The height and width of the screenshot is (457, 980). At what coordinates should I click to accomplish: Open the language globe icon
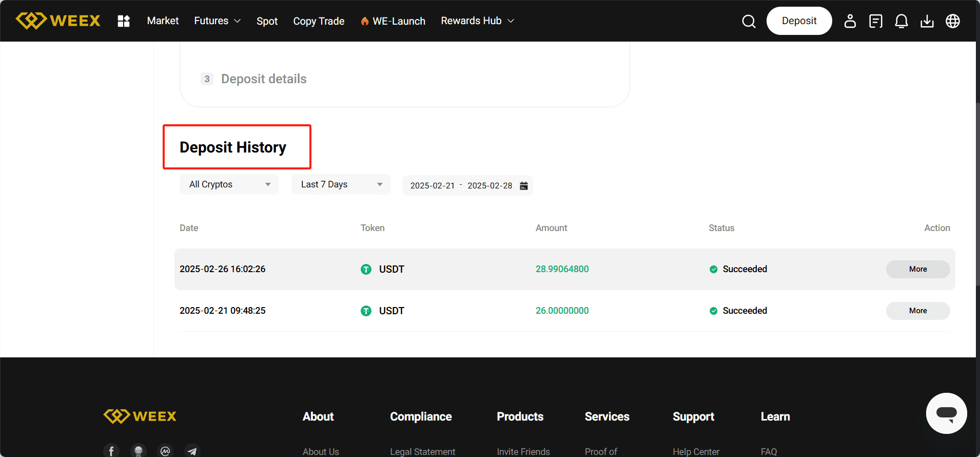[x=952, y=21]
